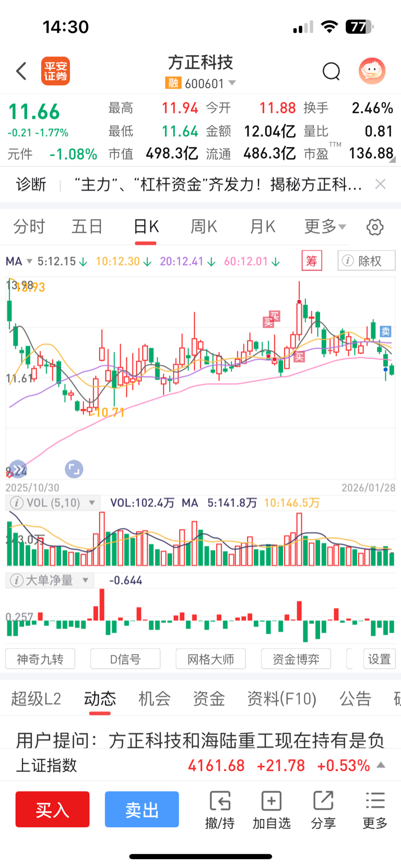
Task: Tap the fullscreen expand chart icon
Action: point(74,469)
